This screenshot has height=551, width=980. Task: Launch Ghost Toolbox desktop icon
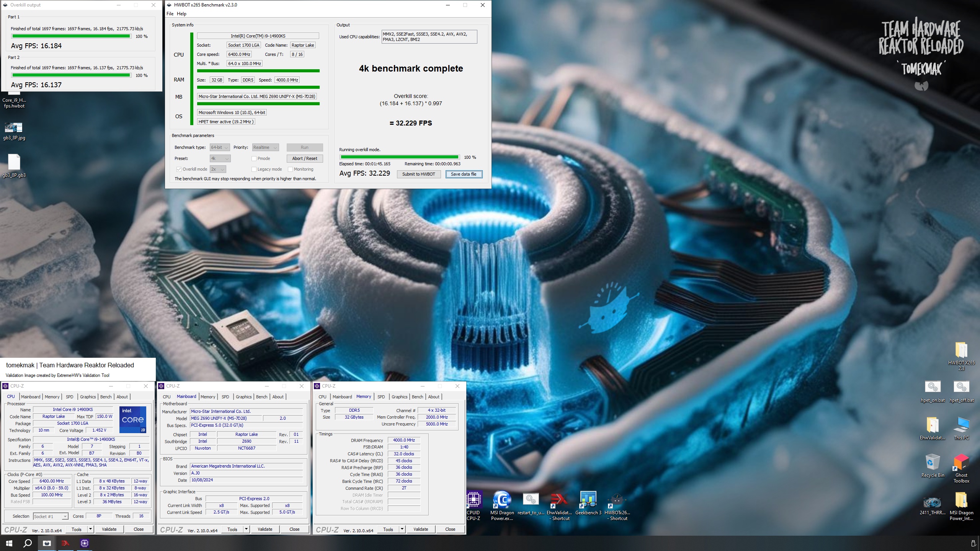click(x=961, y=468)
